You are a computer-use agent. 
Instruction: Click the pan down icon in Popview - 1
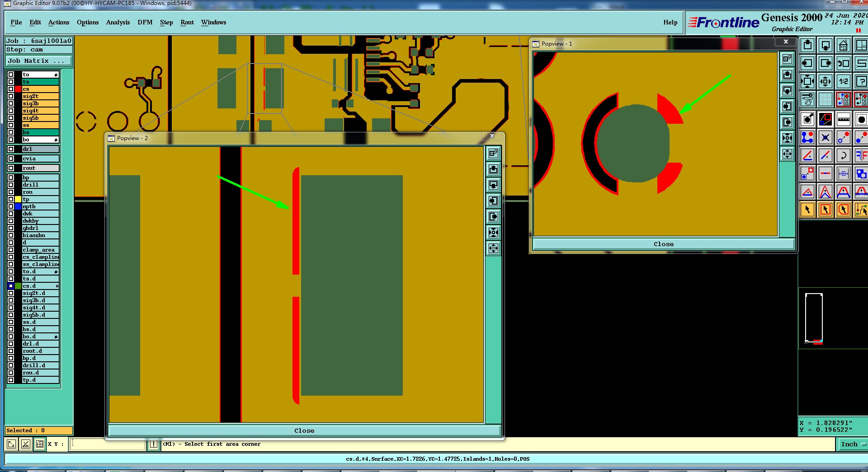[787, 91]
